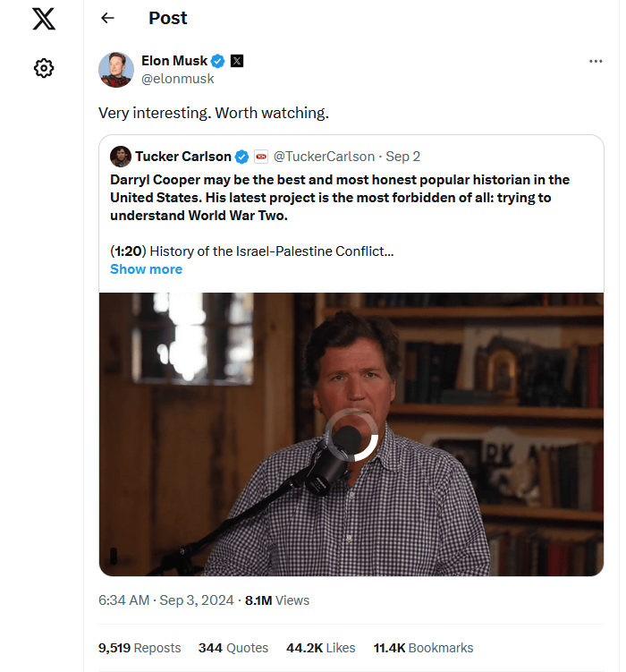Viewport: 626px width, 672px height.
Task: Click Elon Musk's profile avatar
Action: coord(116,70)
